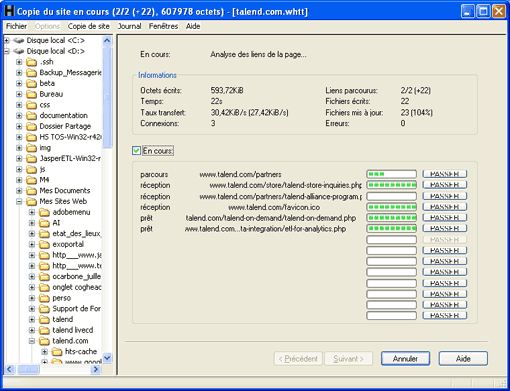This screenshot has width=510, height=391.
Task: Select the talend folder icon
Action: pos(44,319)
